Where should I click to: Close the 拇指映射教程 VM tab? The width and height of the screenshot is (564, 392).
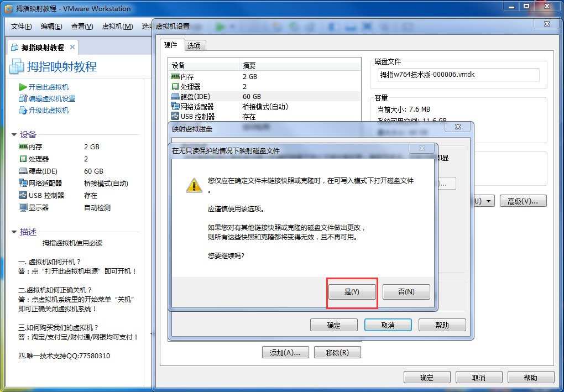tap(72, 47)
